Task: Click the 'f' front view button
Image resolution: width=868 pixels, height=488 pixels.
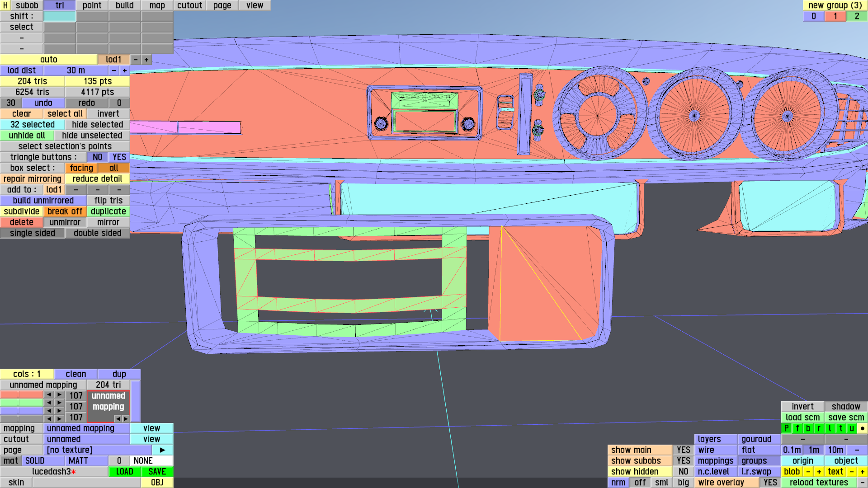Action: click(x=797, y=428)
